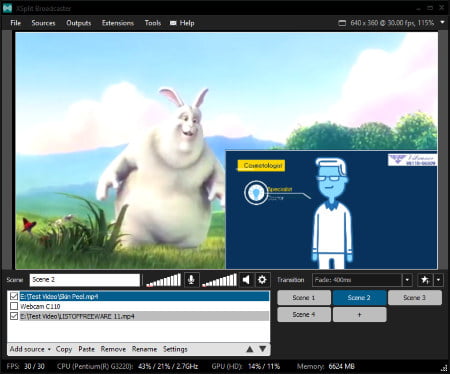Click the speaker mute icon
This screenshot has width=450, height=374.
point(246,280)
